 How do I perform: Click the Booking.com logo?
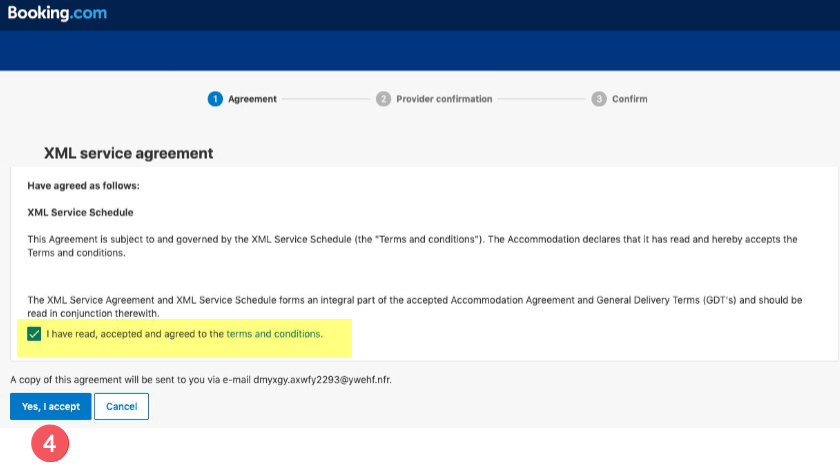(57, 14)
